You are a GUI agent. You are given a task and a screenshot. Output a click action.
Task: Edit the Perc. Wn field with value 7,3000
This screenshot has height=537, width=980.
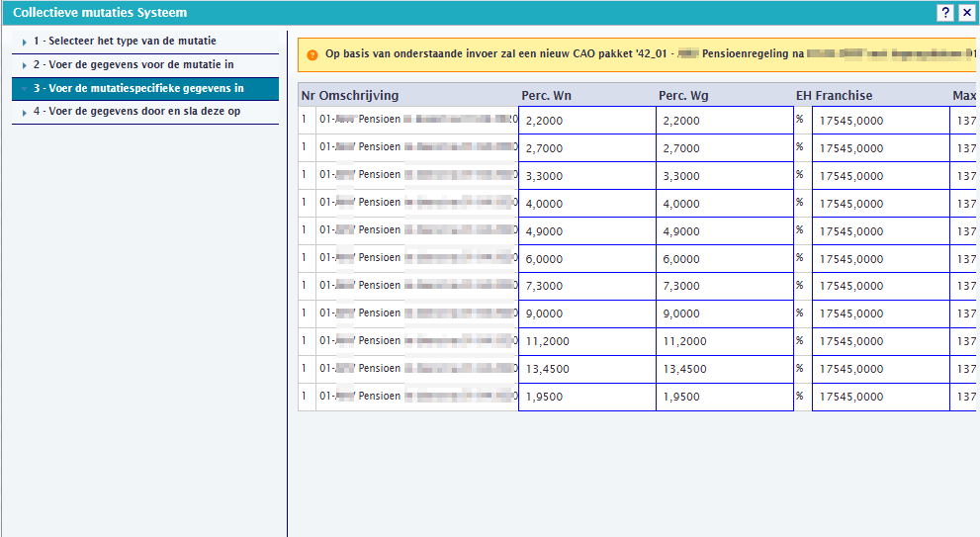(x=587, y=286)
